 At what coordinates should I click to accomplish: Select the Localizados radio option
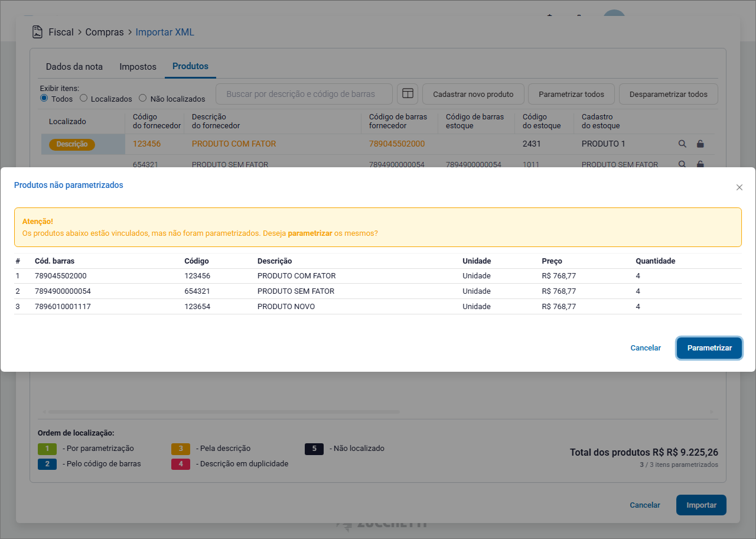pos(84,98)
